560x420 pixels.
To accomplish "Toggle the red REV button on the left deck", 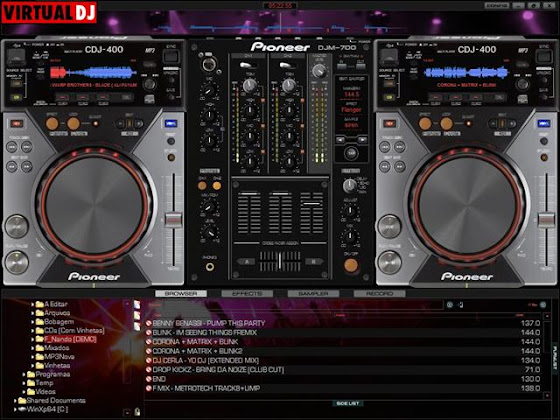I will (17, 124).
